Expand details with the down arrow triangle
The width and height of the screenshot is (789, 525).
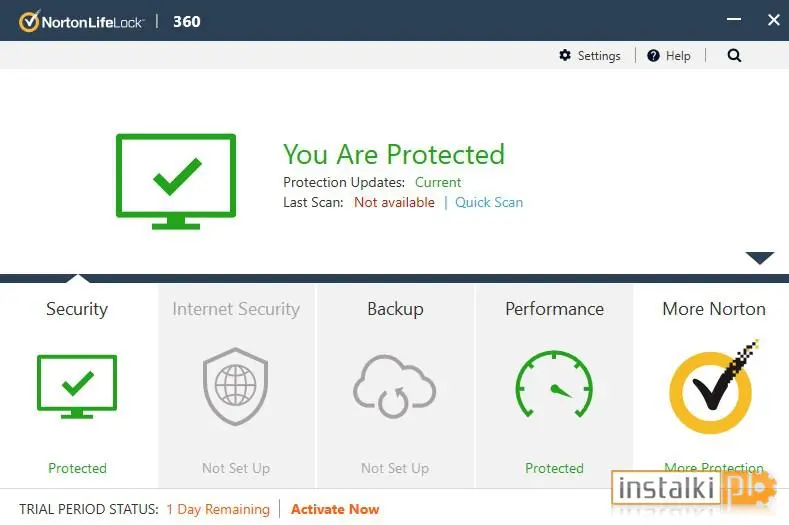(760, 258)
